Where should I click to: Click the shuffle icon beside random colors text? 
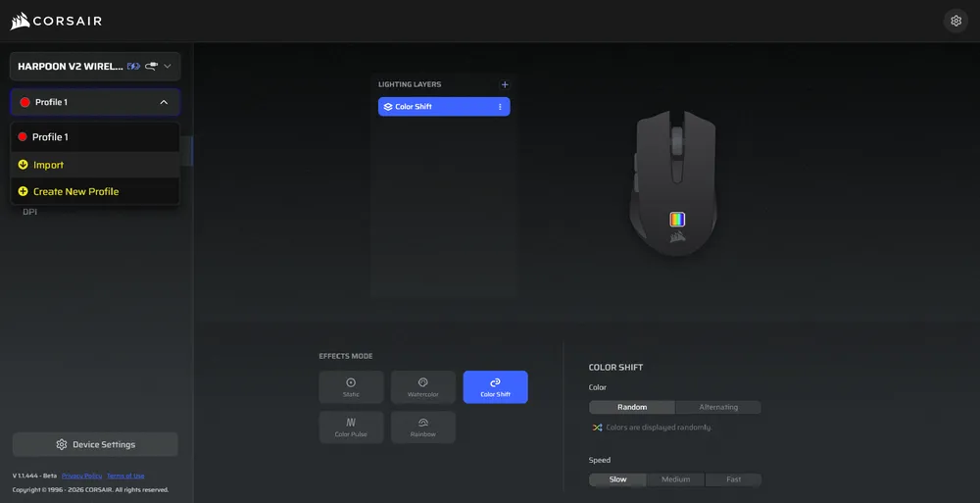tap(597, 428)
